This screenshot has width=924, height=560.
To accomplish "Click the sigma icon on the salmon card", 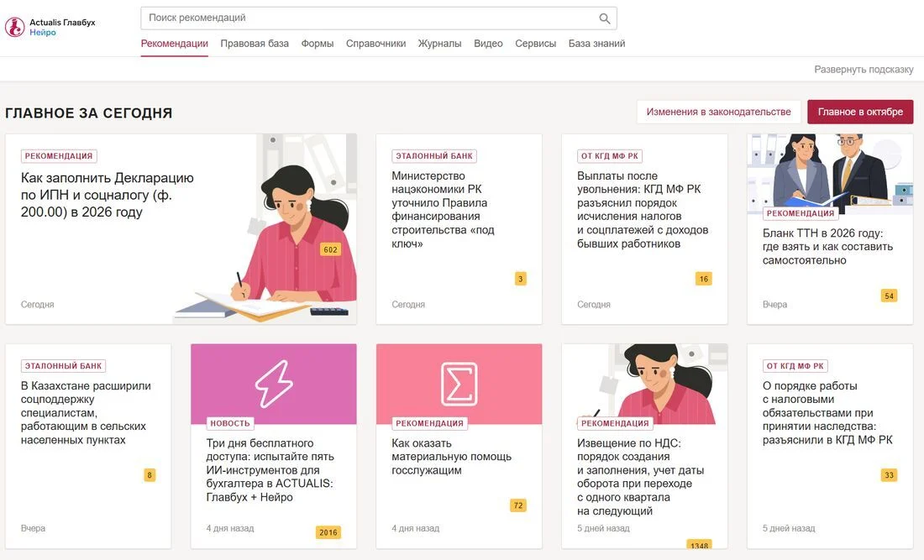I will pyautogui.click(x=459, y=384).
